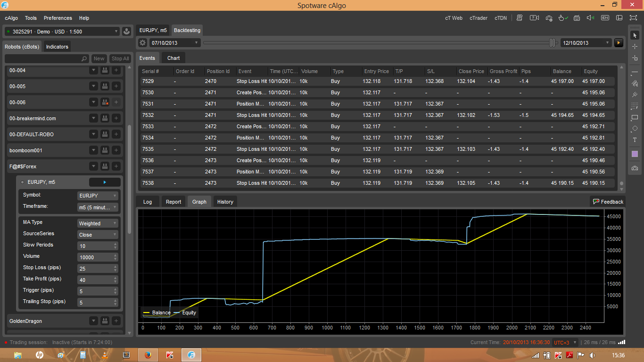644x362 pixels.
Task: Open the History tab
Action: tap(225, 202)
